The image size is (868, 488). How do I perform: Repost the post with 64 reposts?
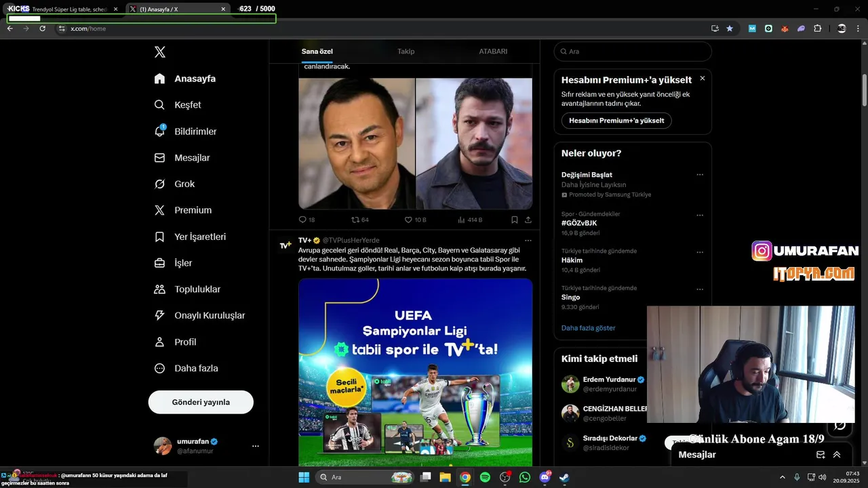(359, 220)
